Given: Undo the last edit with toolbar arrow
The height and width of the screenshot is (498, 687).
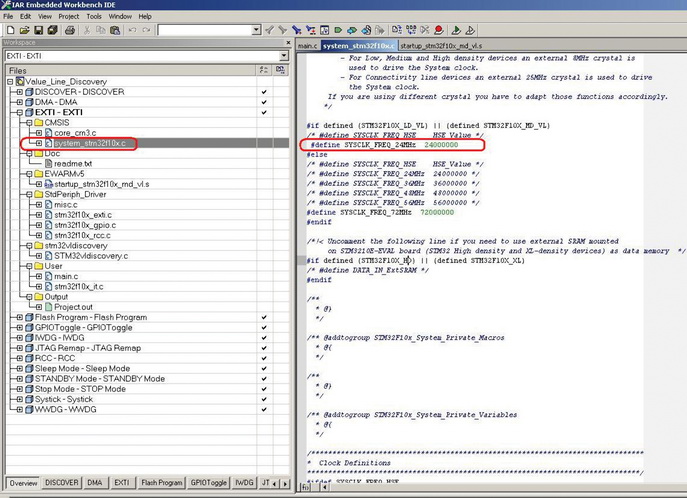Looking at the screenshot, I should pos(132,30).
